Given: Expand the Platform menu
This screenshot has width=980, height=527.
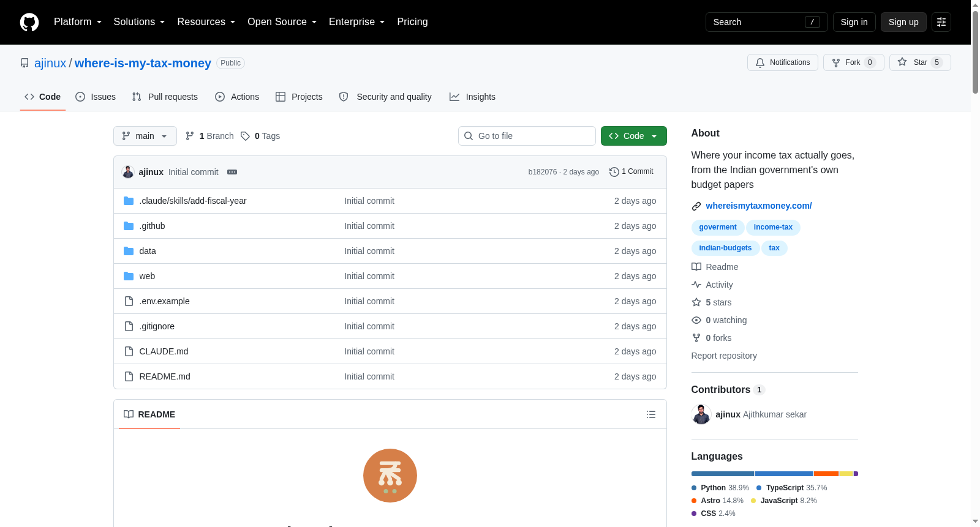Looking at the screenshot, I should [x=78, y=22].
